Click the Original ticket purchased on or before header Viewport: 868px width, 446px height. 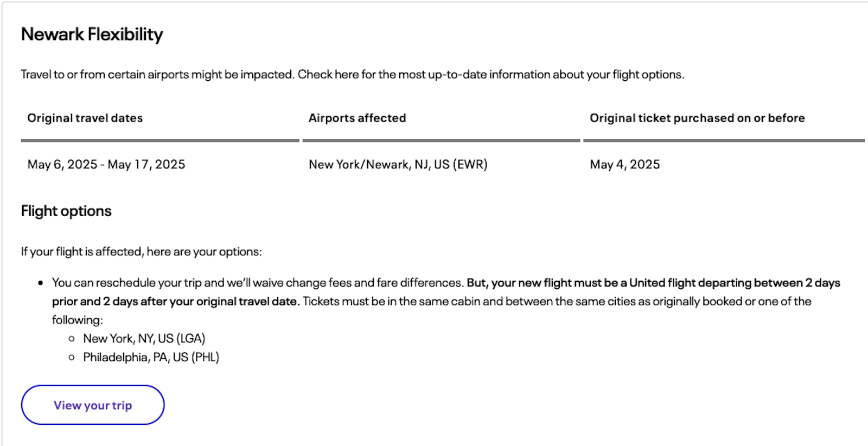(697, 118)
